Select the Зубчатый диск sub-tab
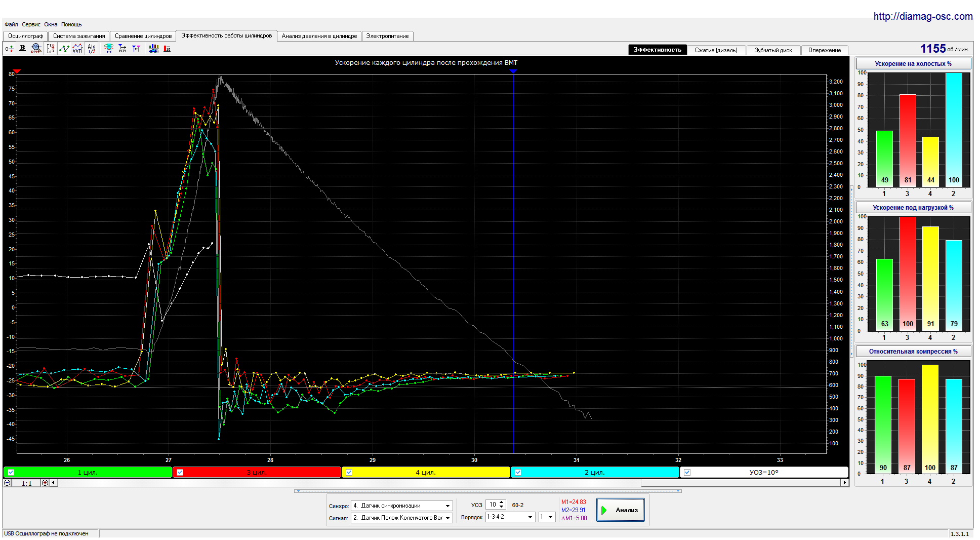 tap(773, 50)
